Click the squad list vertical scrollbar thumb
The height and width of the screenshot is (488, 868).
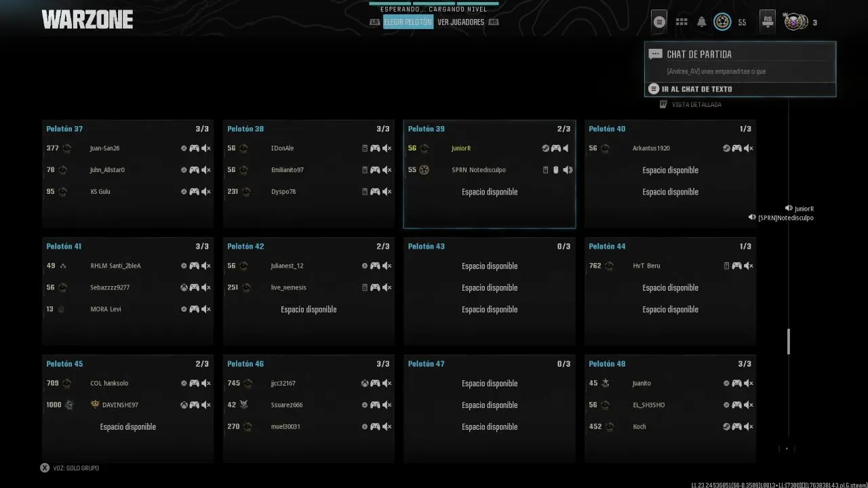[x=788, y=342]
